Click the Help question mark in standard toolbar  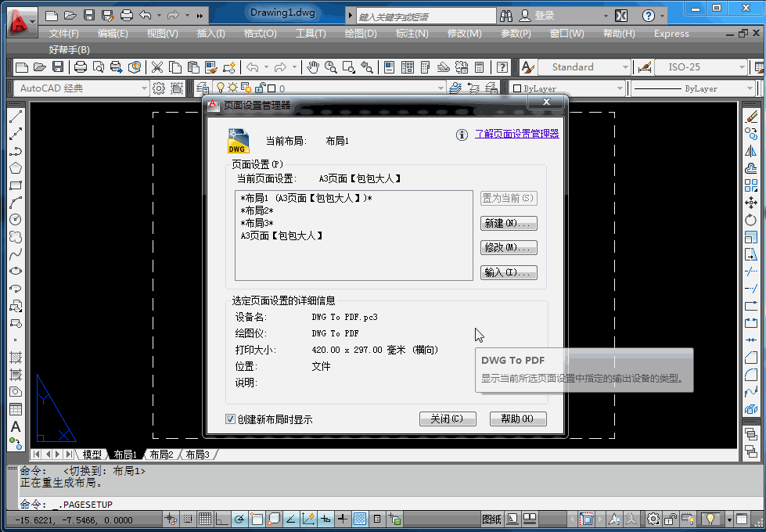[x=502, y=67]
